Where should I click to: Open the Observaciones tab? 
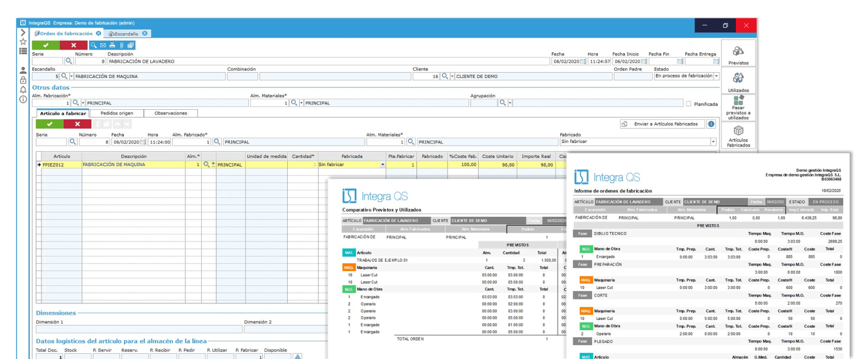170,113
